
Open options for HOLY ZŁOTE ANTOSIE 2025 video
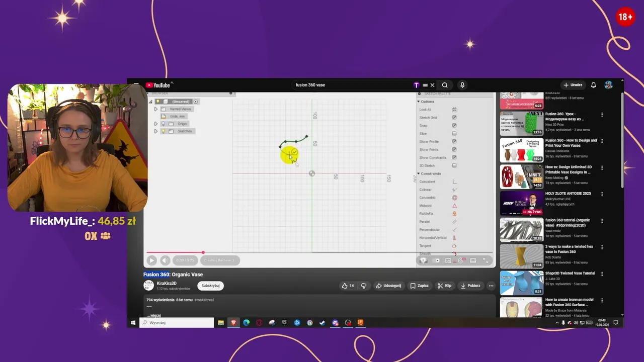(x=602, y=194)
